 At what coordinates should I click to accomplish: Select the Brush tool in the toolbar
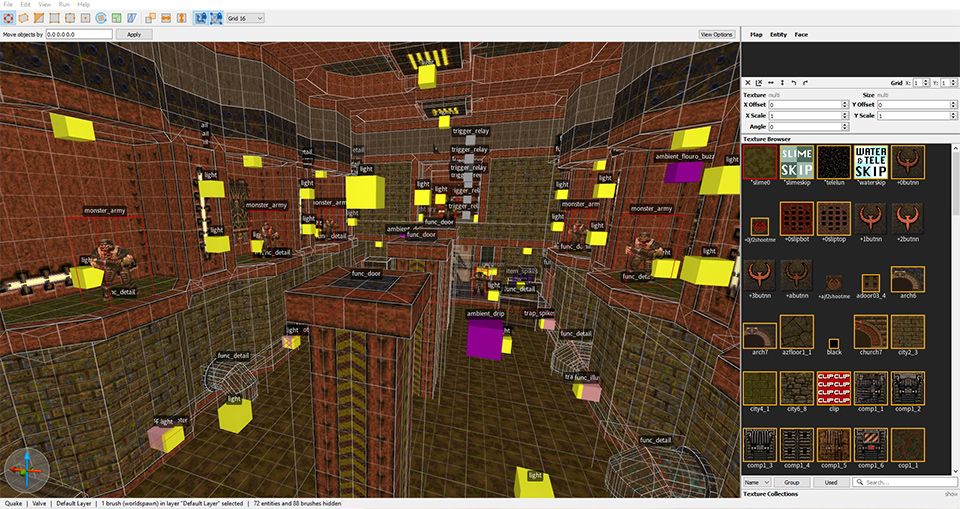click(25, 18)
